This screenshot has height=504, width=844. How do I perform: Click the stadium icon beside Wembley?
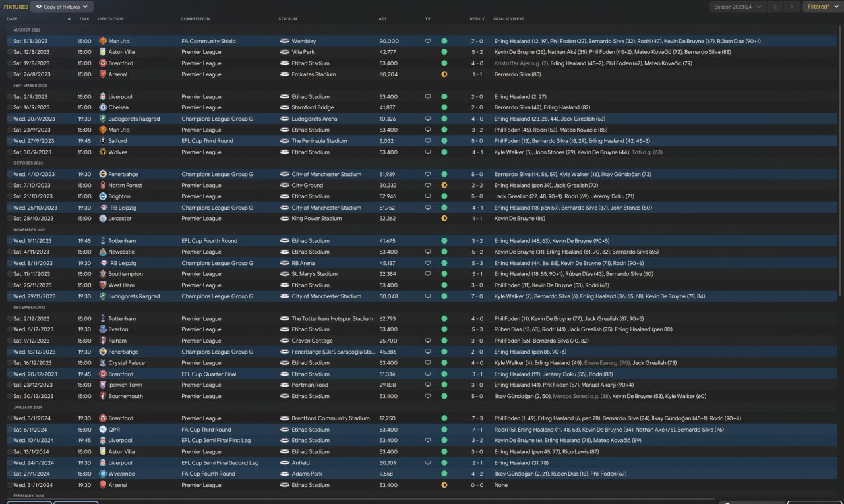tap(285, 41)
